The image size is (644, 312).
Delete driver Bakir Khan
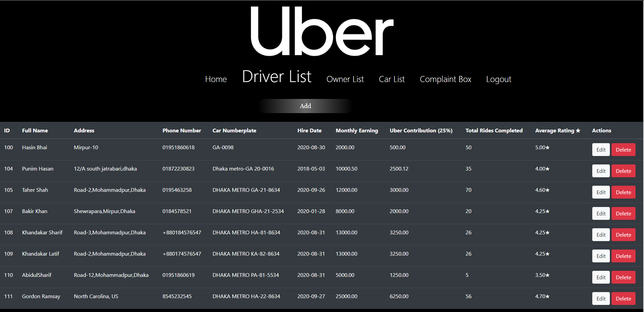pos(623,213)
